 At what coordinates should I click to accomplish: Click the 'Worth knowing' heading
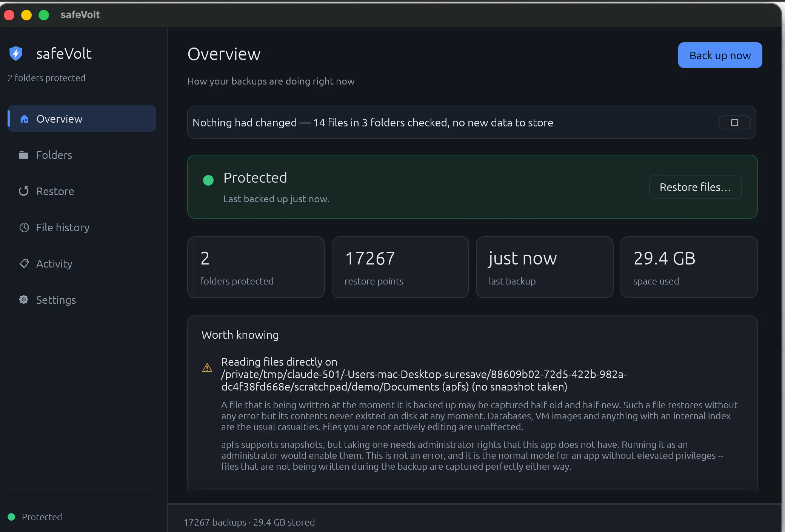[x=240, y=335]
